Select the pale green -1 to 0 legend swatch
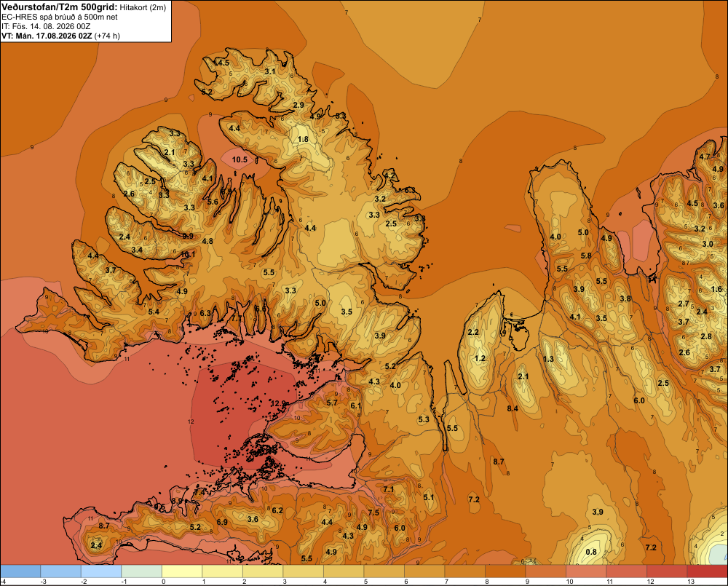The height and width of the screenshot is (586, 728). click(142, 571)
